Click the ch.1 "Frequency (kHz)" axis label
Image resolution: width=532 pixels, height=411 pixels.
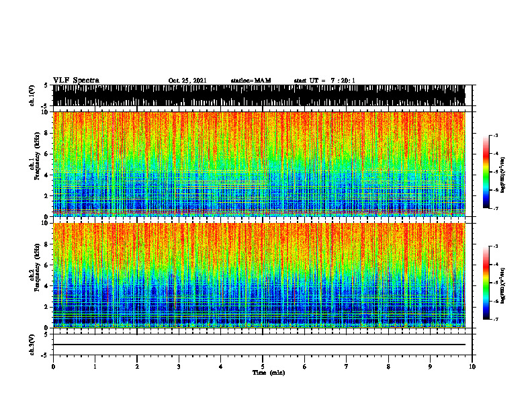coord(37,156)
